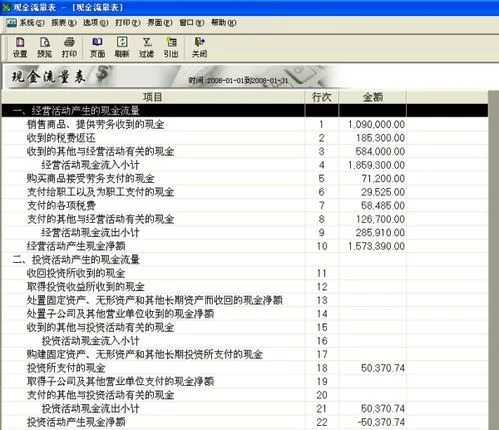Click the 金额 column header
Screen dimensions: 499x430
point(373,97)
